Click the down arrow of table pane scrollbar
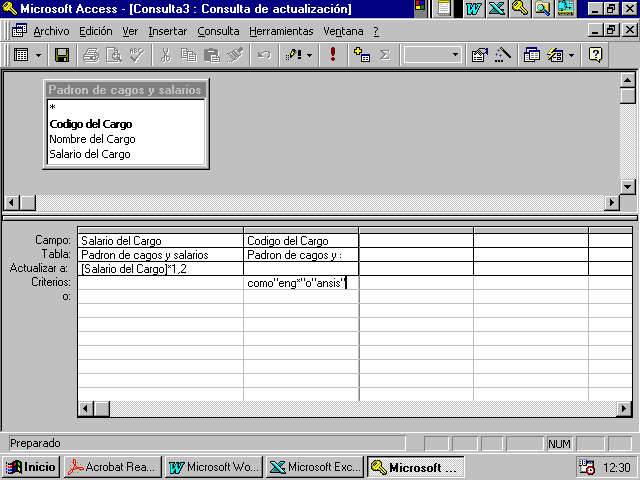The image size is (640, 480). pyautogui.click(x=627, y=187)
